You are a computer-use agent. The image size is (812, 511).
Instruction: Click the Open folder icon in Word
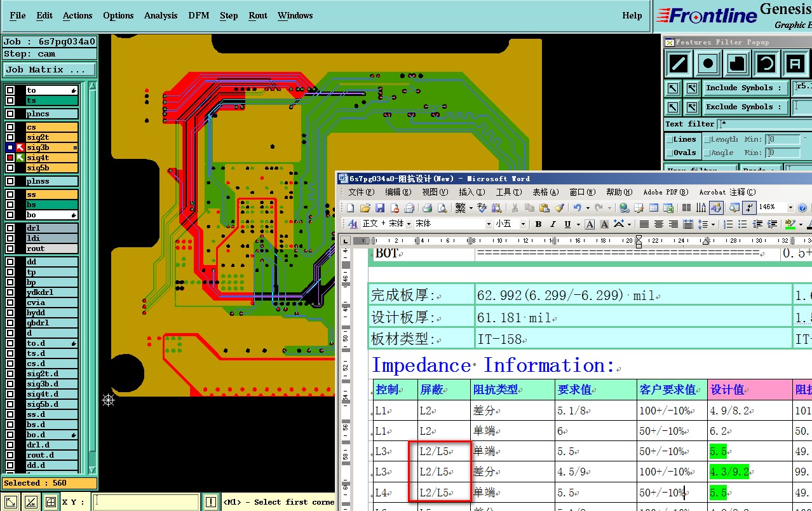pos(365,208)
